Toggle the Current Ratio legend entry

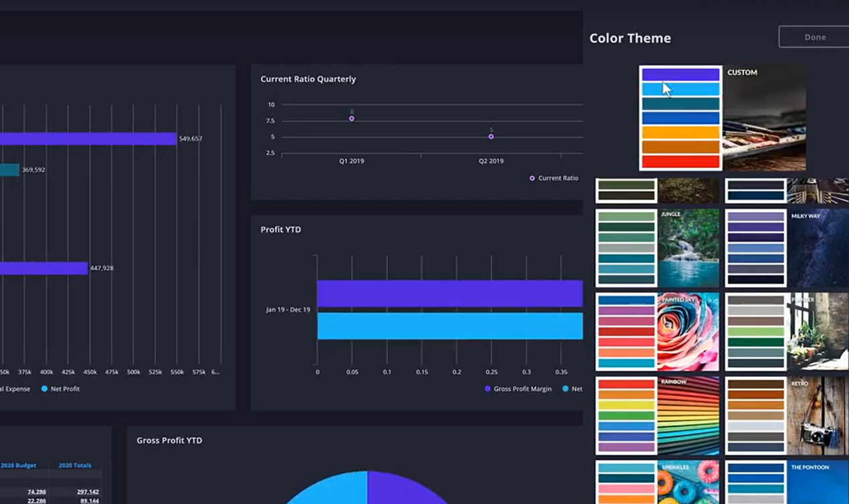pyautogui.click(x=554, y=178)
